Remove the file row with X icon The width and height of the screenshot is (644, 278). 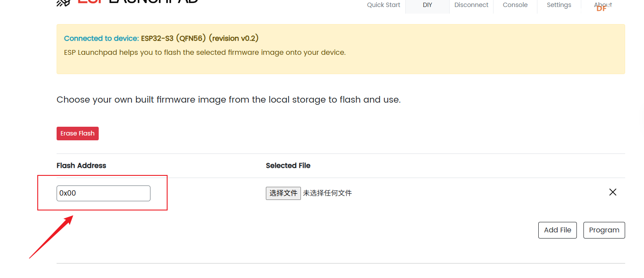point(612,192)
